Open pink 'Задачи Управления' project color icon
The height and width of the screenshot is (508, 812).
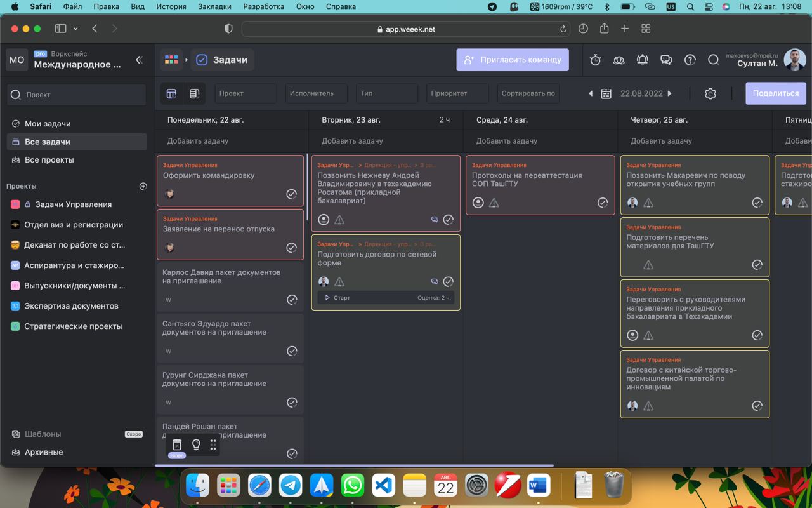point(15,204)
